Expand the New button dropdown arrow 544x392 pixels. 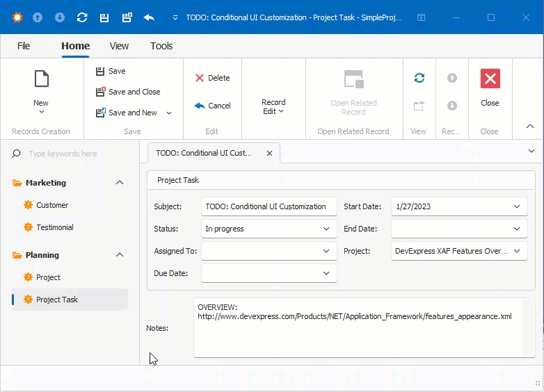pos(42,112)
